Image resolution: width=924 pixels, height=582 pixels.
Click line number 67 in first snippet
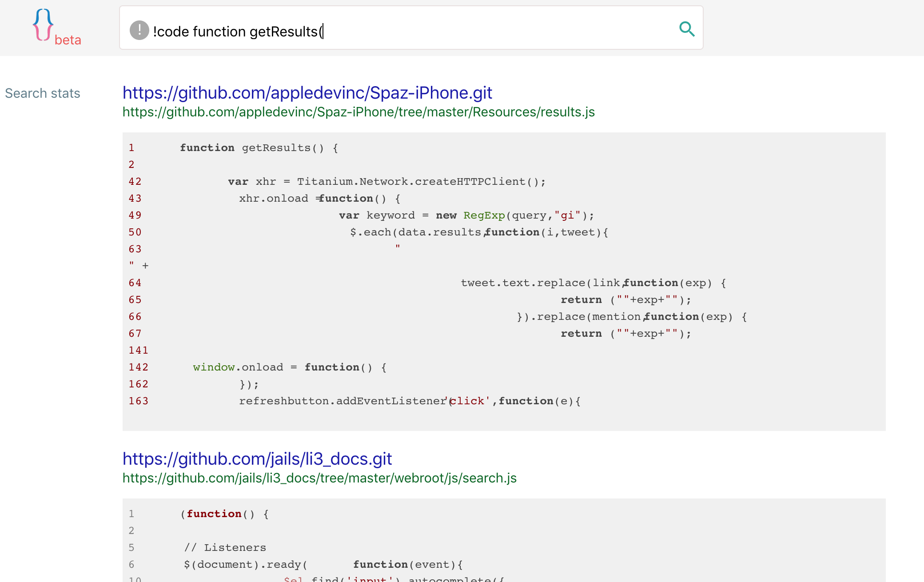[135, 334]
